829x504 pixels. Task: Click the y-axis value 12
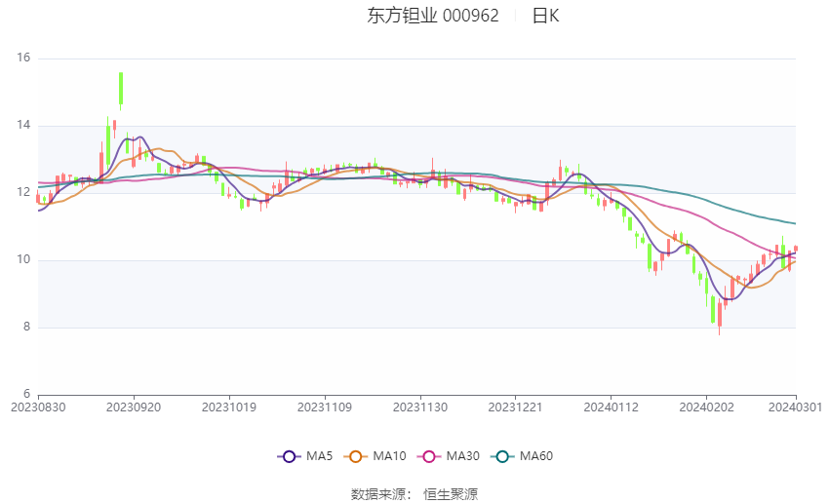23,192
